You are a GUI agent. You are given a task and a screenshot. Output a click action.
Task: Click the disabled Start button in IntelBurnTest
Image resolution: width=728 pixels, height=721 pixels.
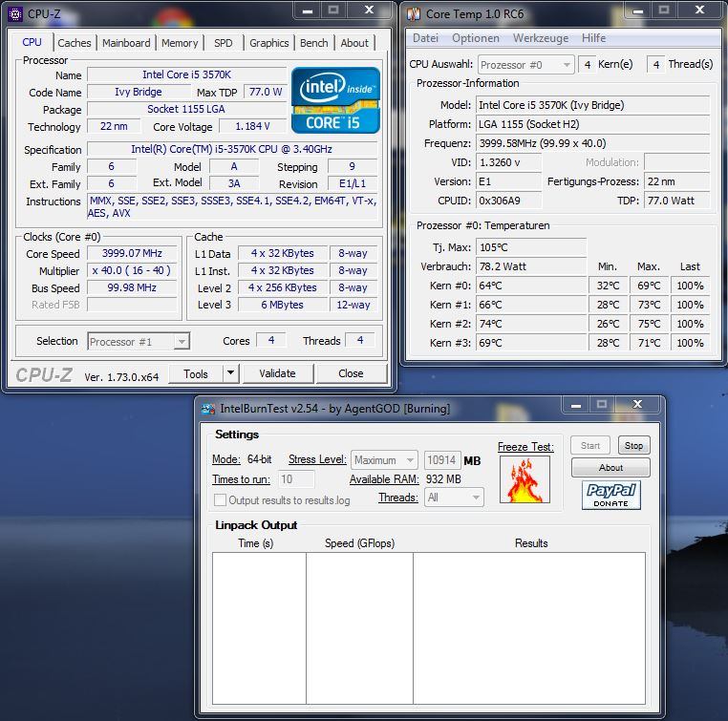[x=590, y=445]
